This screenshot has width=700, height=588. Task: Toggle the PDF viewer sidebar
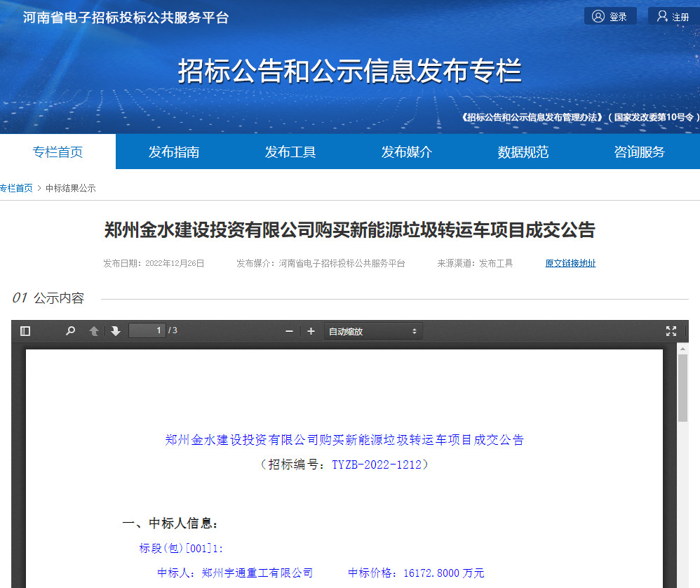tap(25, 331)
